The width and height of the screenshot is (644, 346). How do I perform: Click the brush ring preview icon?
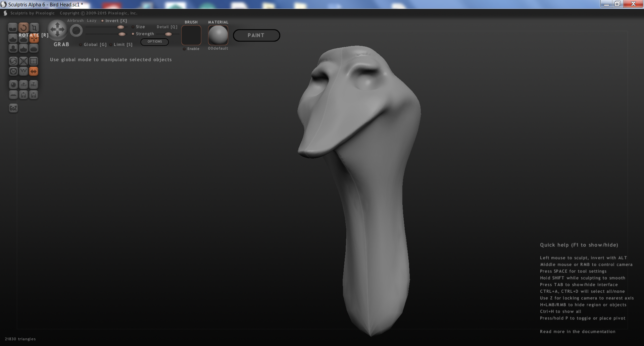click(x=76, y=31)
